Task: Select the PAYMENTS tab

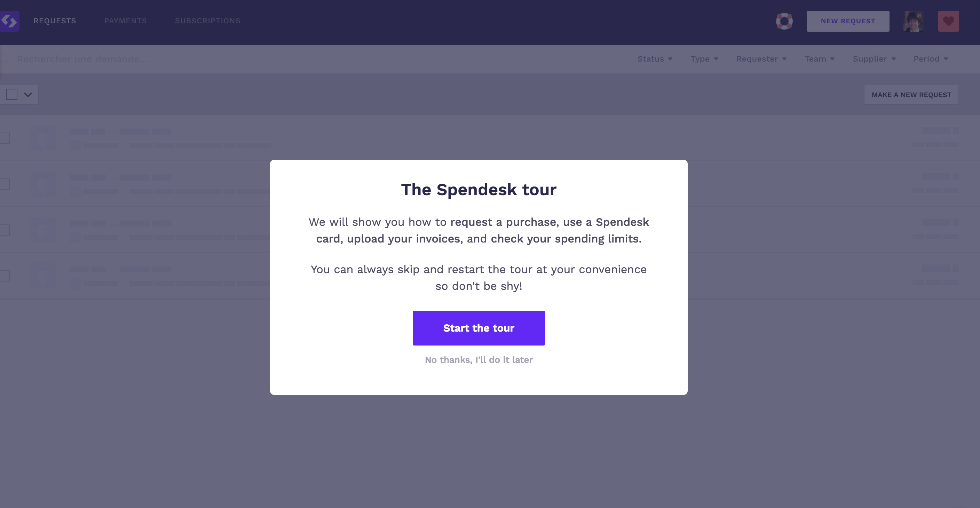Action: click(x=125, y=21)
